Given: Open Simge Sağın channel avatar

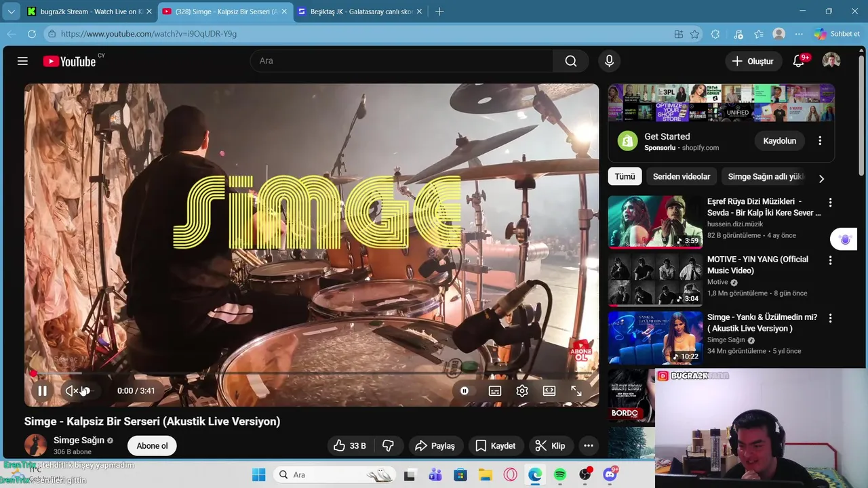Looking at the screenshot, I should click(35, 445).
